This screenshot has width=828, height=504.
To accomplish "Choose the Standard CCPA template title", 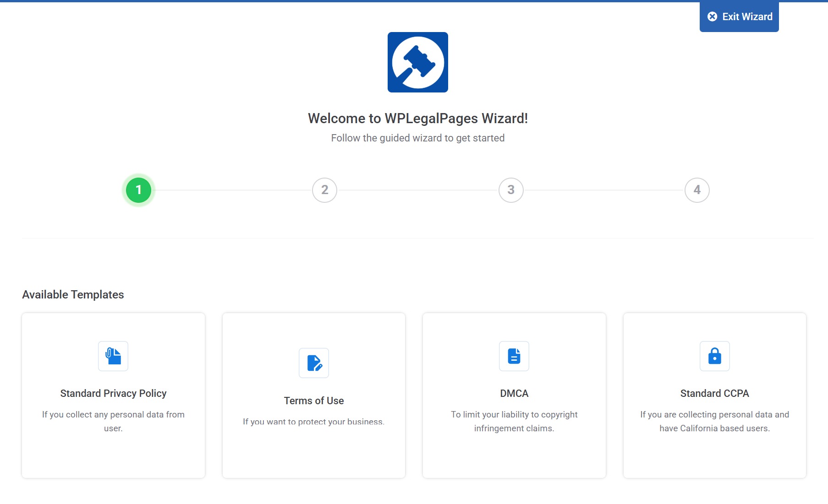I will tap(715, 393).
